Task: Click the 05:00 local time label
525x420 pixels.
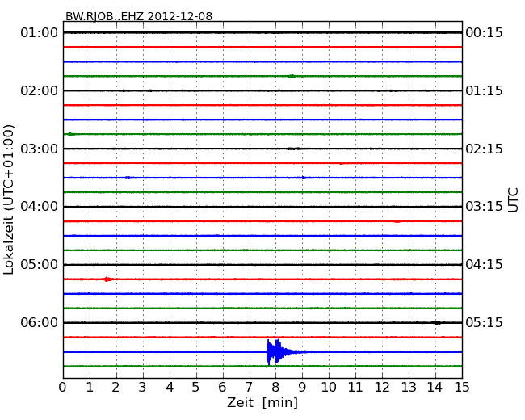Action: (40, 265)
